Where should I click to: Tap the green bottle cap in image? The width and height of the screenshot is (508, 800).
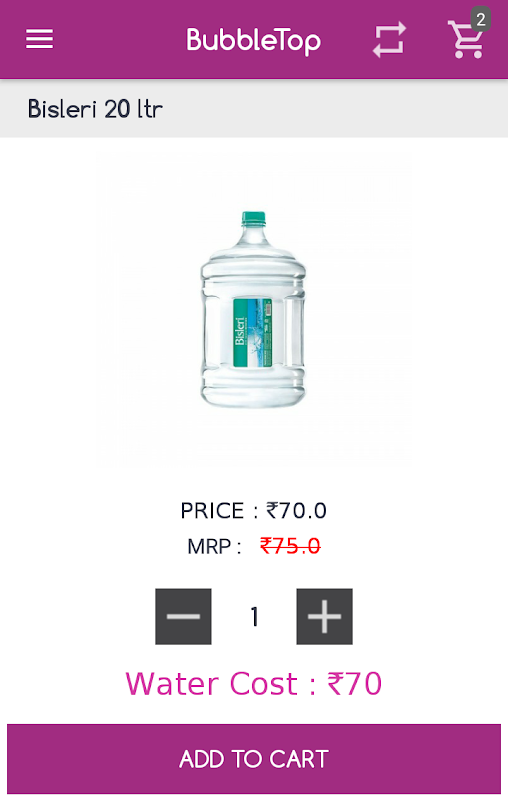253,219
